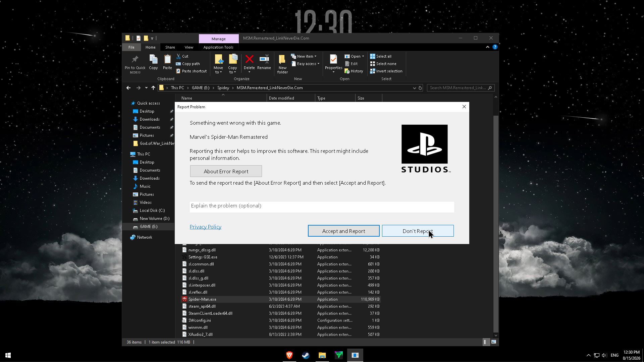Click Cut in the Clipboard group
644x362 pixels.
(x=182, y=56)
